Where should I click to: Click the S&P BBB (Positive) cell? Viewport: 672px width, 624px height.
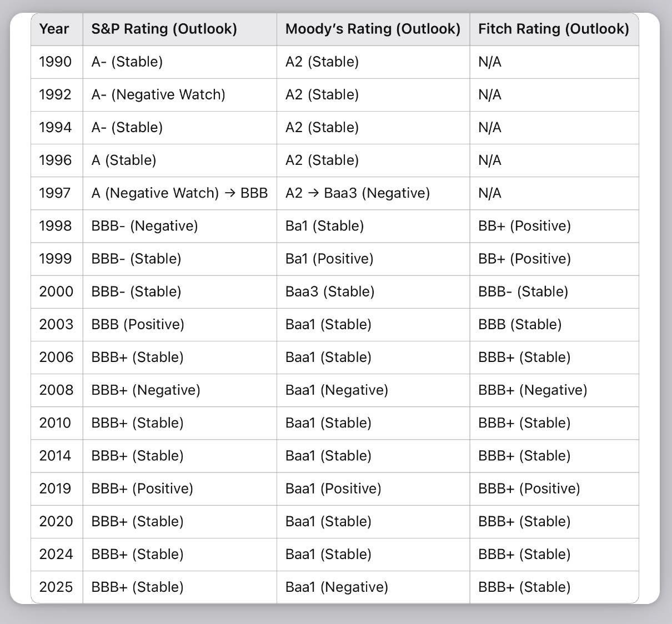(x=138, y=324)
